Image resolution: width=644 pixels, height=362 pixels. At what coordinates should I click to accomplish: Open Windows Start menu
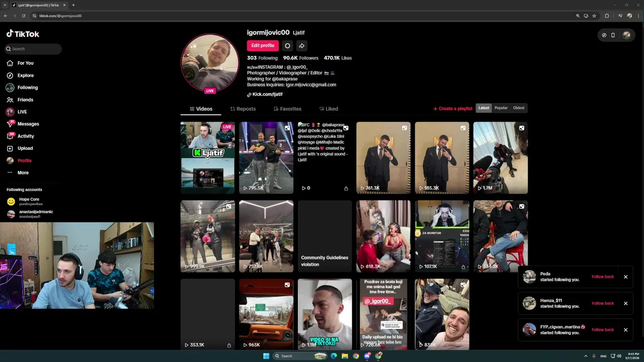266,356
